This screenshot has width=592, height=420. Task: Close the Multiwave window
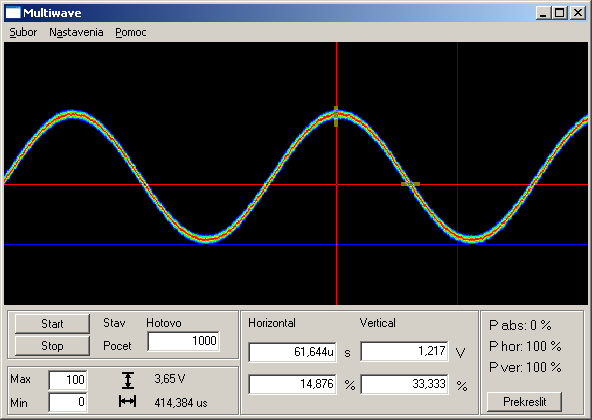click(578, 13)
